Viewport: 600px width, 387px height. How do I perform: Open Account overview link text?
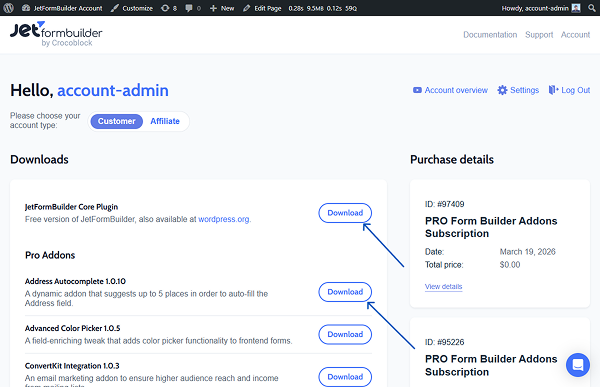pyautogui.click(x=456, y=90)
